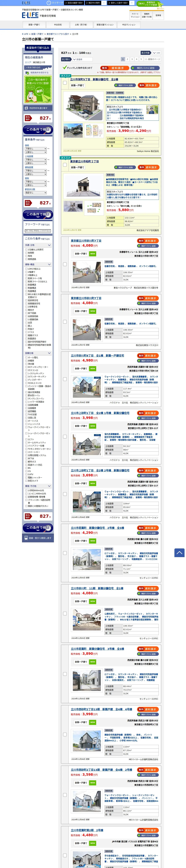Collapse the 設備仕様 section
The image size is (186, 868).
click(x=38, y=353)
